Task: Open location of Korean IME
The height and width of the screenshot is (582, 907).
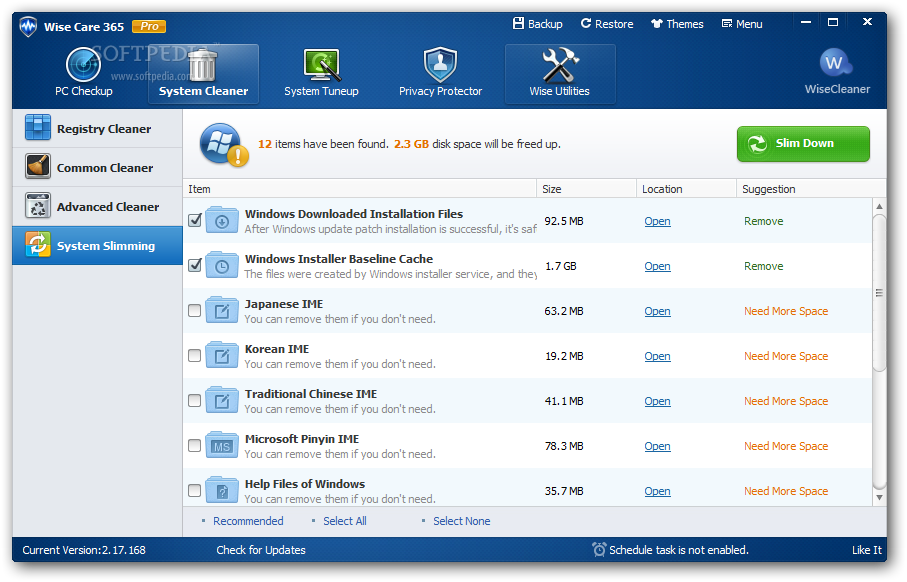Action: click(x=657, y=356)
